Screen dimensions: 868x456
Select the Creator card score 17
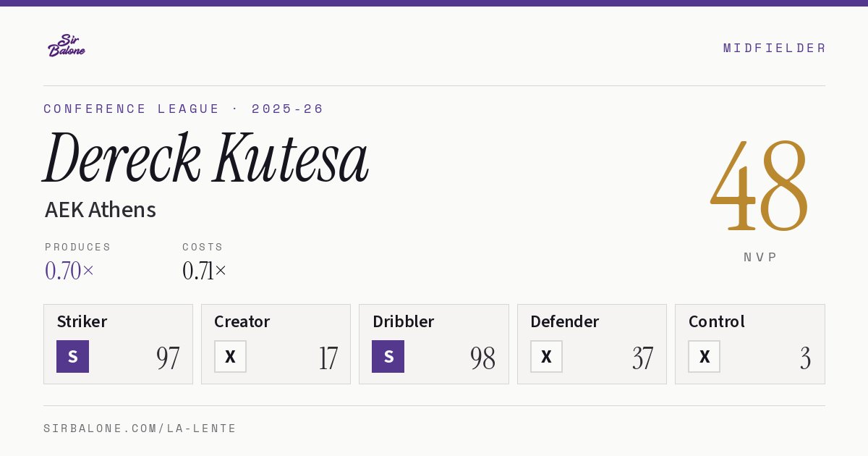328,358
